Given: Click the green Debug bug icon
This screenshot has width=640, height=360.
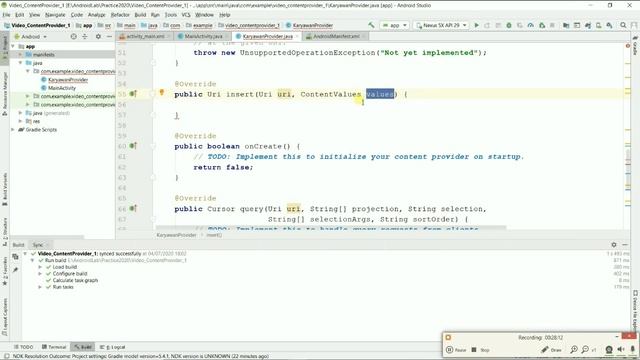Looking at the screenshot, I should tap(509, 25).
